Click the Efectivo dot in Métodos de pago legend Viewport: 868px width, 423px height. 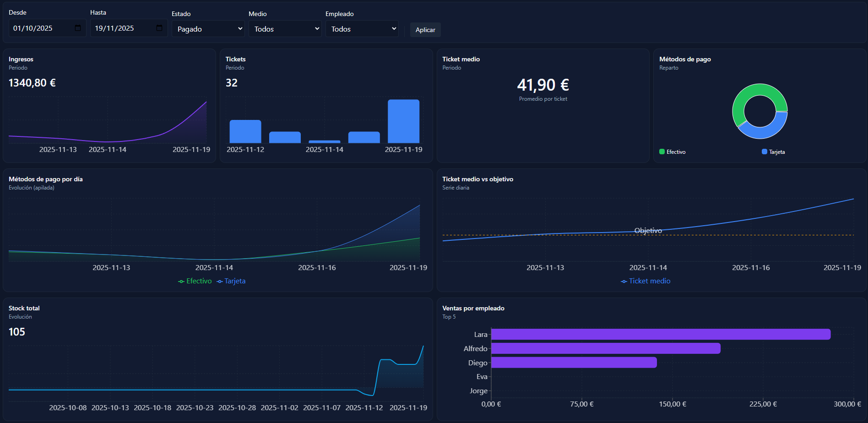coord(662,152)
